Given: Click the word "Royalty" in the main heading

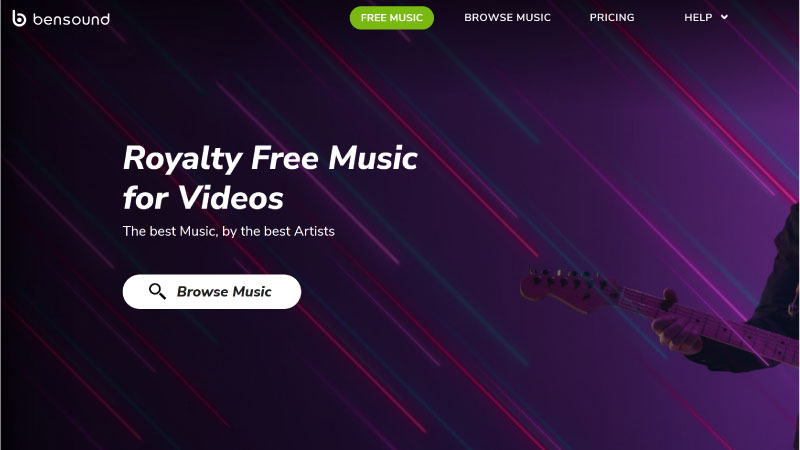Looking at the screenshot, I should click(182, 159).
